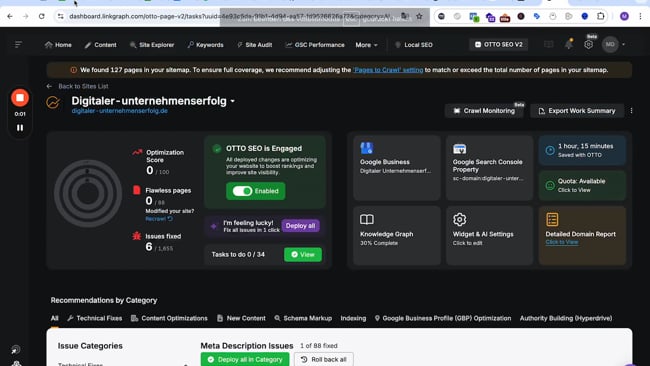Screen dimensions: 650x366
Task: Open the notifications bell
Action: 569,44
